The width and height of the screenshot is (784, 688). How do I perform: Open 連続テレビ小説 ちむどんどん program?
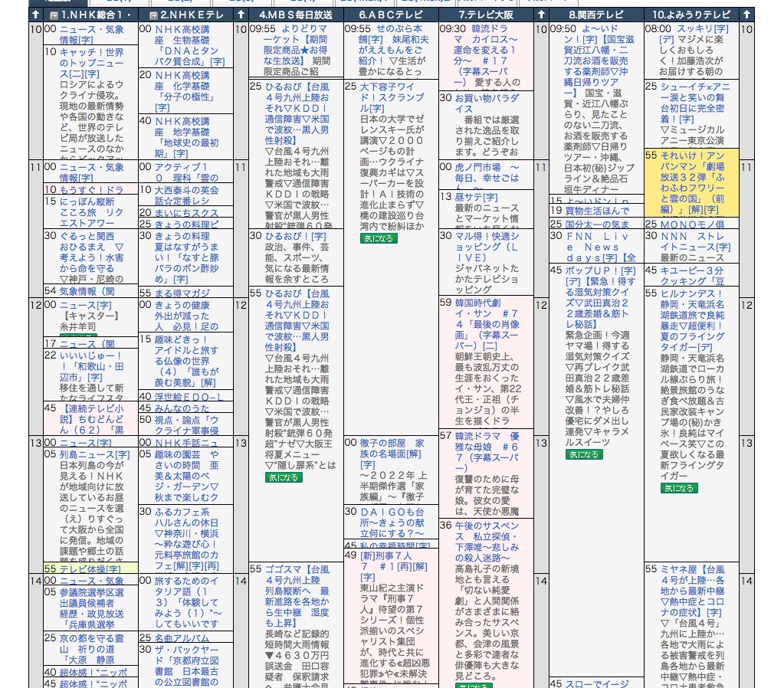[x=91, y=419]
